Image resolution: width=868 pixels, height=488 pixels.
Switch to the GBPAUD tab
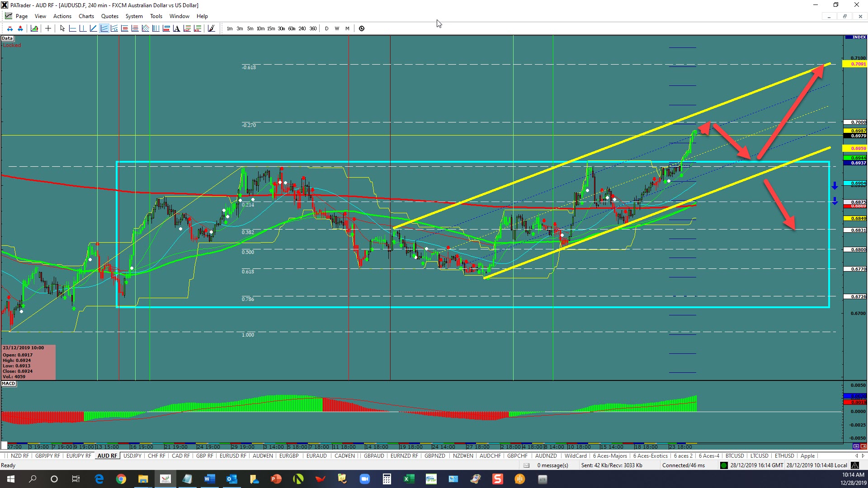pyautogui.click(x=374, y=456)
